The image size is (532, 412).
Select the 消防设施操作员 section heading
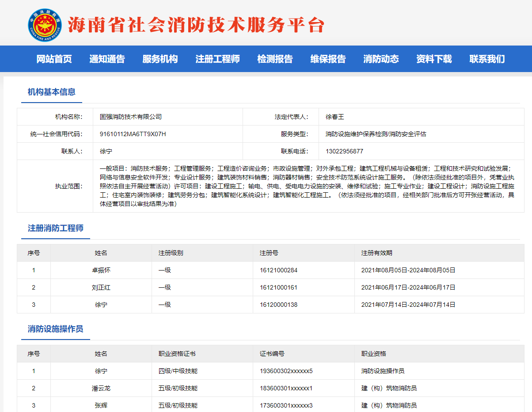point(56,329)
